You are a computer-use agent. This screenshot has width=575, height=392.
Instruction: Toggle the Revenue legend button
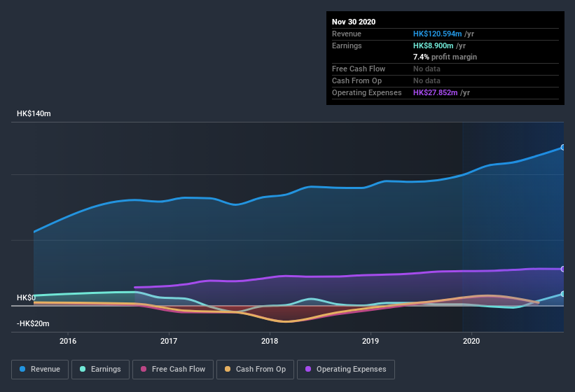click(x=40, y=370)
